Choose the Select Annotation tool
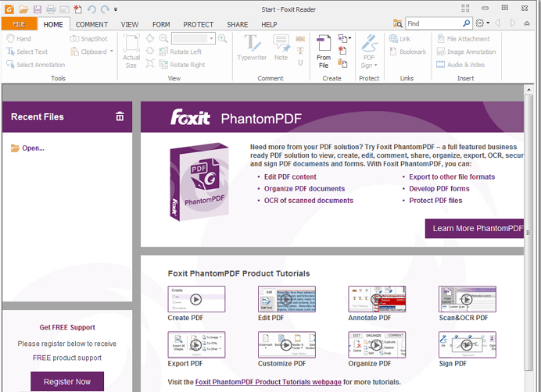 (35, 65)
